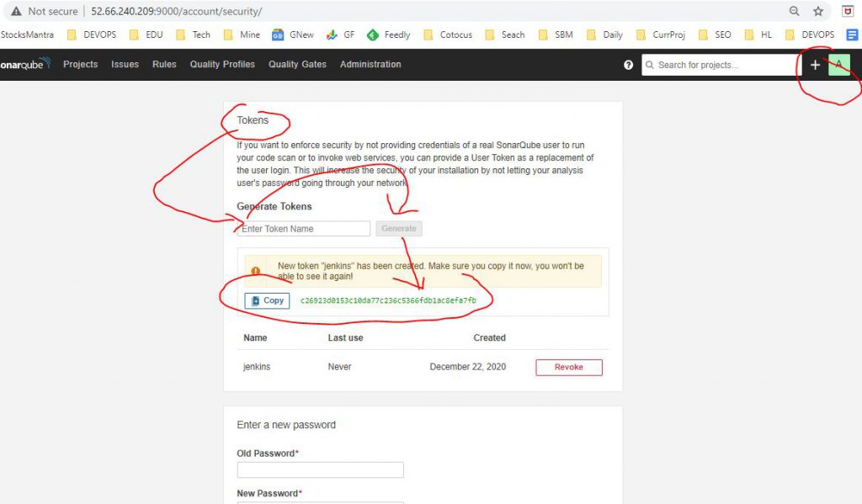The height and width of the screenshot is (504, 862).
Task: Click the Not secure warning icon
Action: pos(16,12)
